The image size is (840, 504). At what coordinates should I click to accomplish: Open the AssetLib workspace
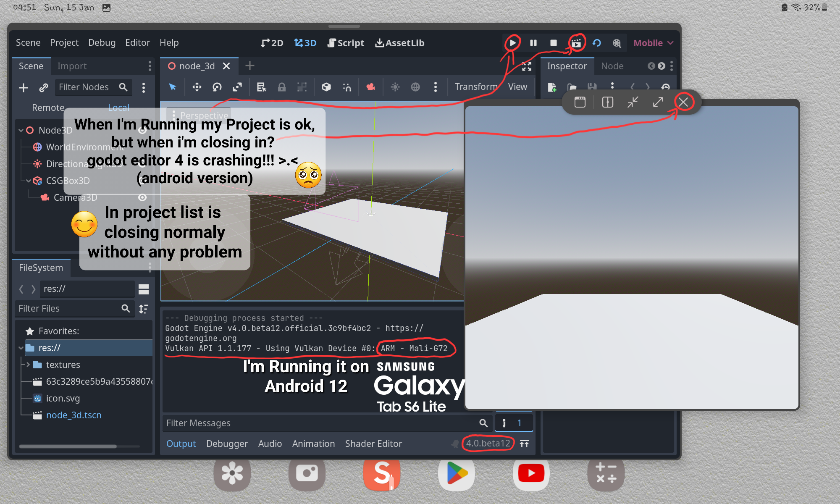pyautogui.click(x=400, y=43)
